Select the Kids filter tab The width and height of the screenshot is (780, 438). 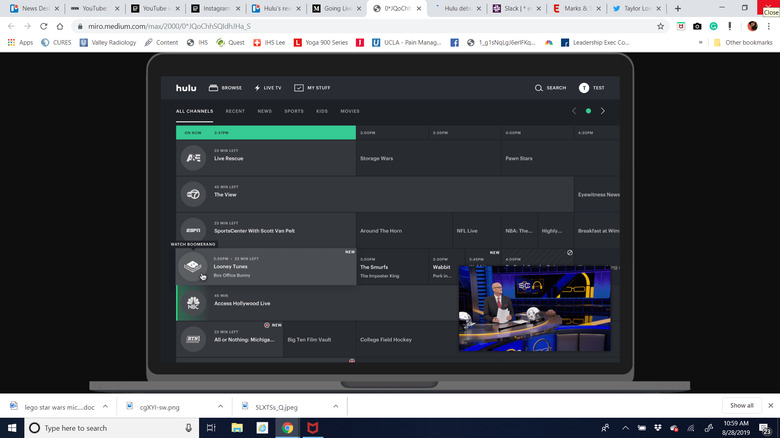pyautogui.click(x=322, y=111)
